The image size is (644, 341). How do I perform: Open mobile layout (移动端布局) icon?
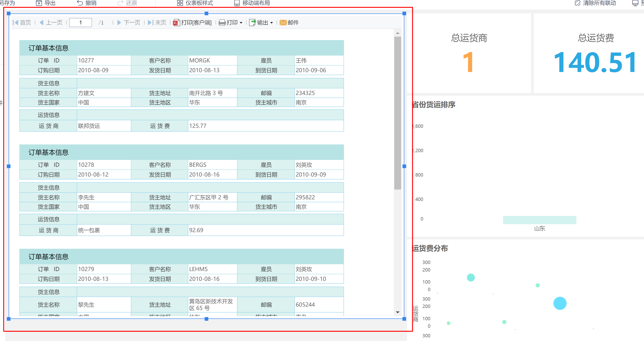pyautogui.click(x=237, y=3)
